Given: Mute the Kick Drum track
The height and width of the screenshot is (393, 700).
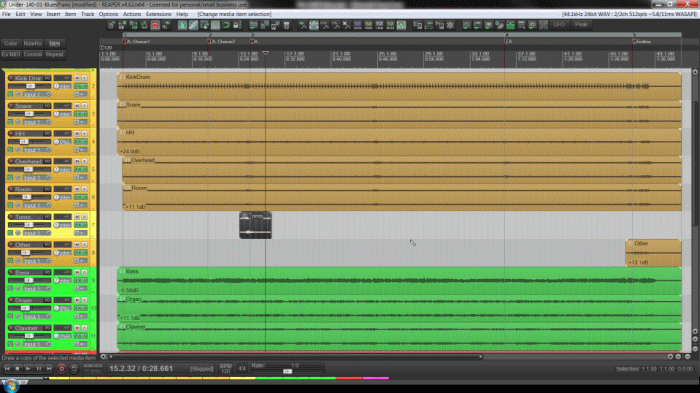Looking at the screenshot, I should 77,78.
